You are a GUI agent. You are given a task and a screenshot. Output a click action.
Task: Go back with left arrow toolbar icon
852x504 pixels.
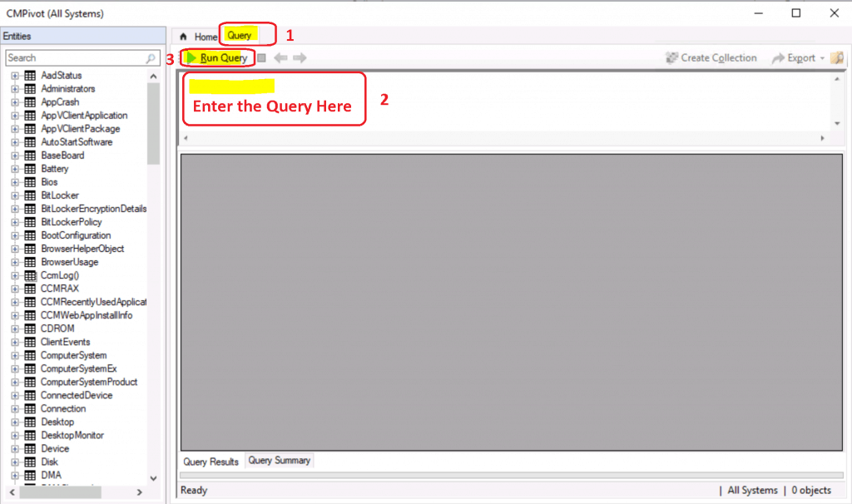(x=280, y=57)
